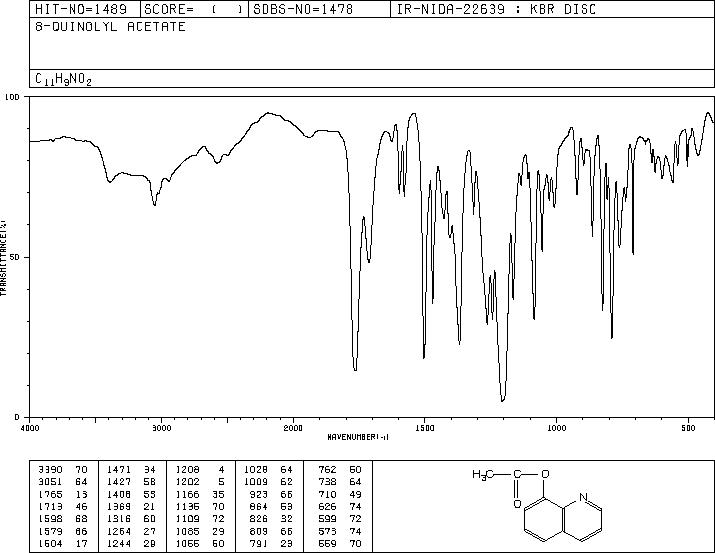
Task: Click the 809 peak table entry
Action: coord(272,531)
